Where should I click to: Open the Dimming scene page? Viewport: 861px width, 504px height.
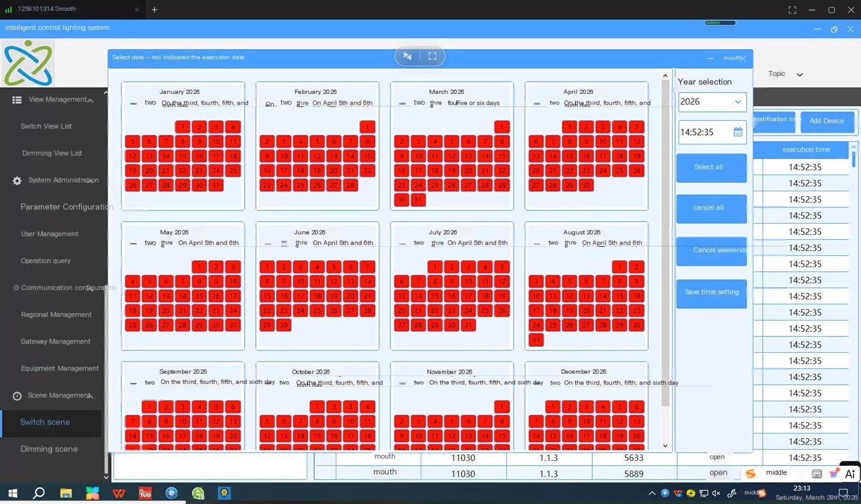49,449
